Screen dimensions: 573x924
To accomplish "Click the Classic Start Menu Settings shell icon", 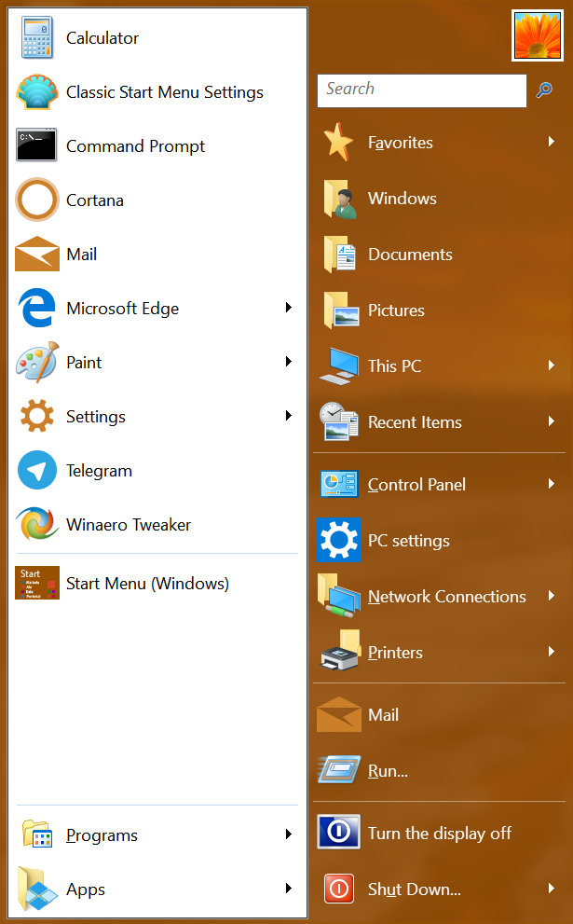I will (x=37, y=92).
